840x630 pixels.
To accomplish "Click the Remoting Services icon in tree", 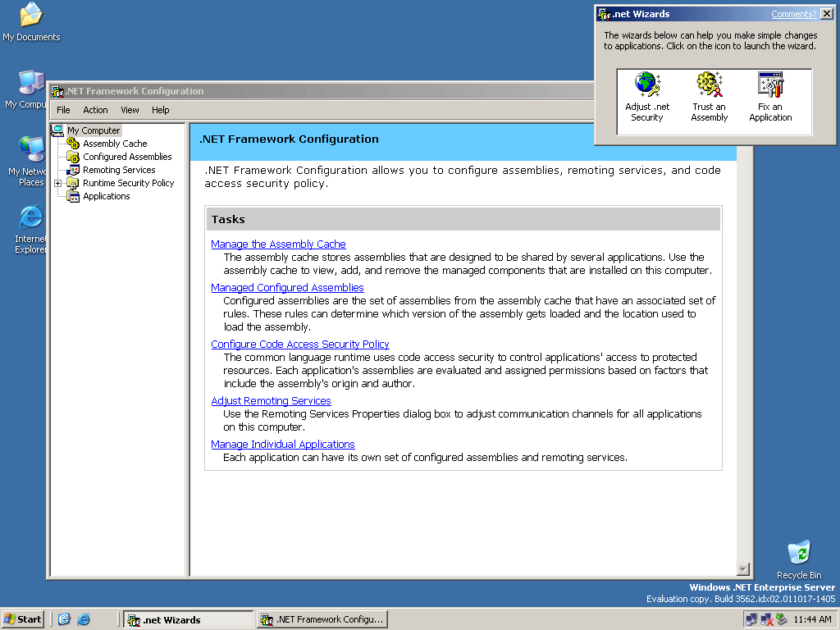I will [x=73, y=170].
